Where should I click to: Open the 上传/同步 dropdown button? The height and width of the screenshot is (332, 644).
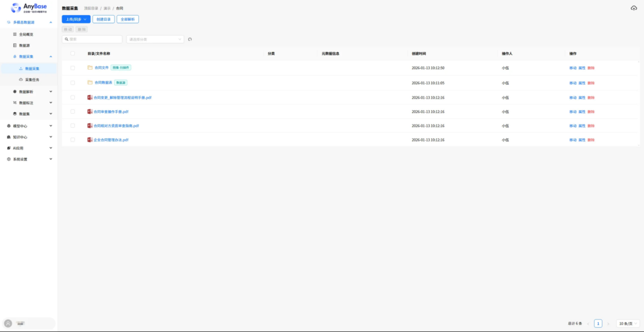point(76,19)
